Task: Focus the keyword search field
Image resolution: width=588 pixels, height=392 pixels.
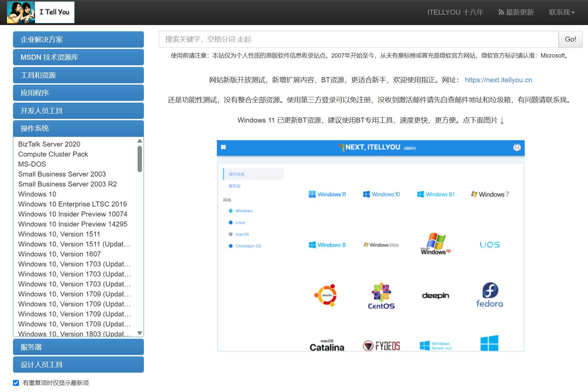Action: point(358,39)
